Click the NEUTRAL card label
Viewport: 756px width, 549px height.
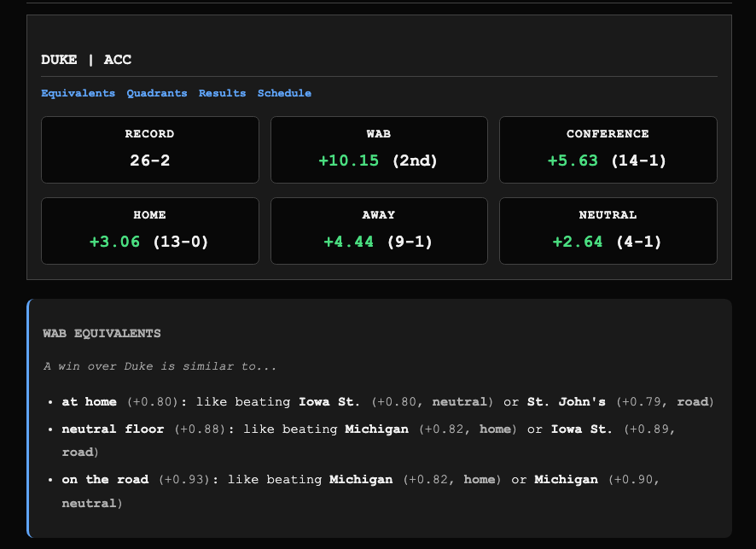608,214
